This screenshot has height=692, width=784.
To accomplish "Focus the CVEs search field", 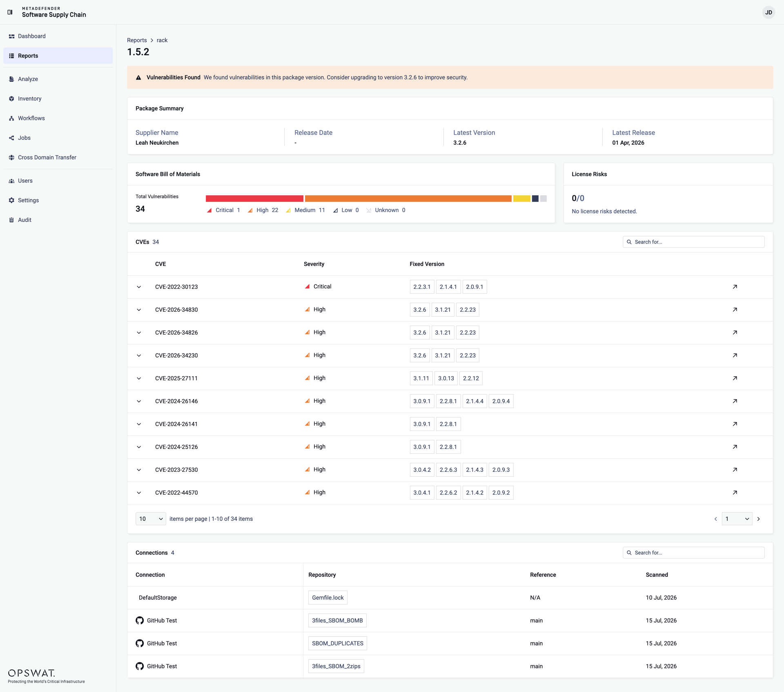I will point(693,242).
